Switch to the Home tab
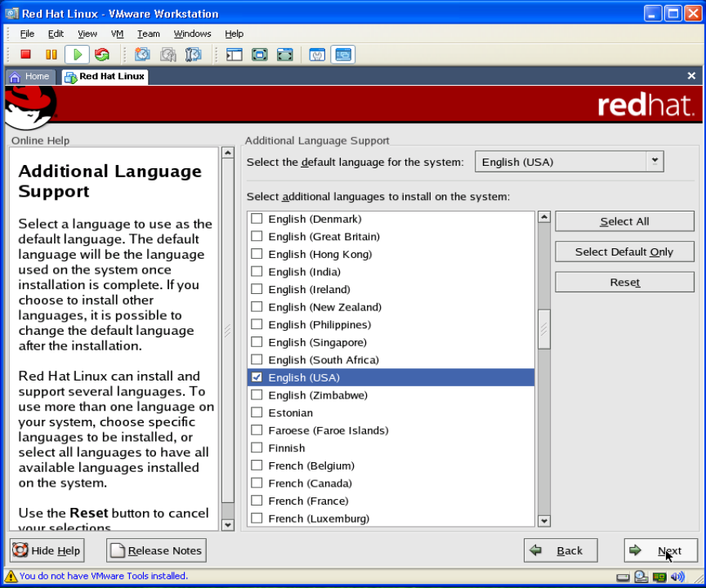Screen dimensions: 706x588 (30, 77)
